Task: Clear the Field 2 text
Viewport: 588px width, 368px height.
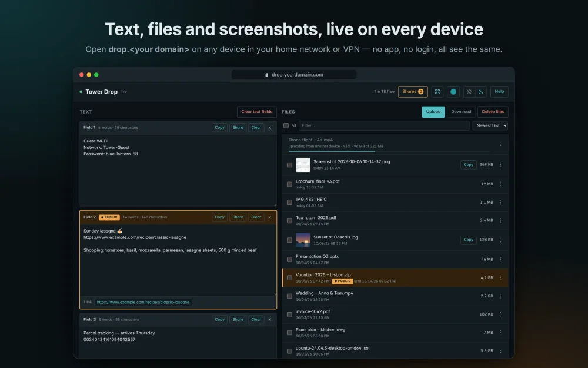Action: [x=256, y=217]
